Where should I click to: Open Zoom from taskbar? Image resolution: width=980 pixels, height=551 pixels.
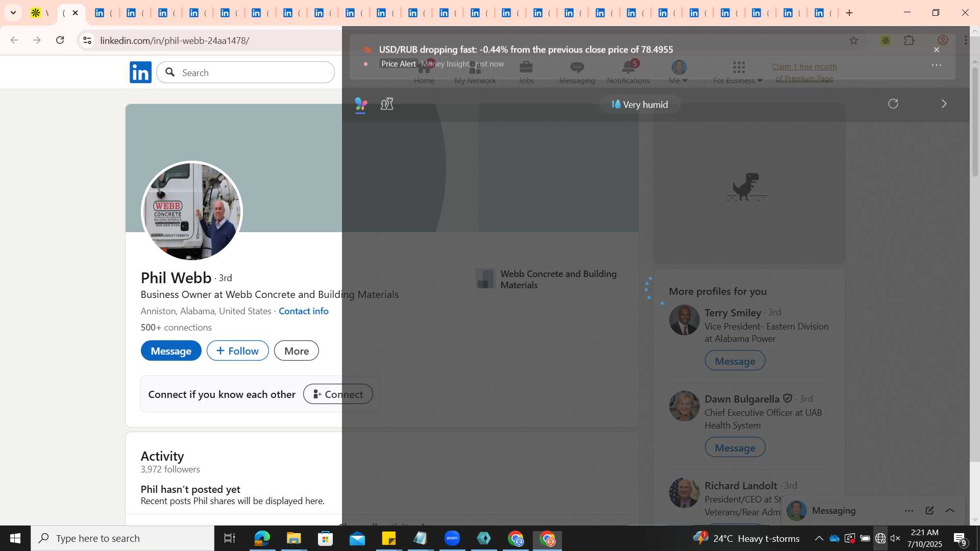[452, 538]
